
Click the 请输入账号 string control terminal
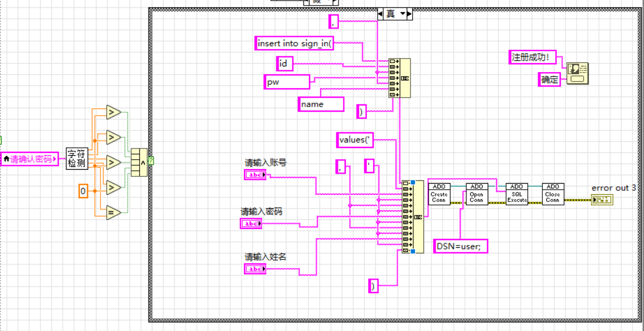(x=255, y=175)
